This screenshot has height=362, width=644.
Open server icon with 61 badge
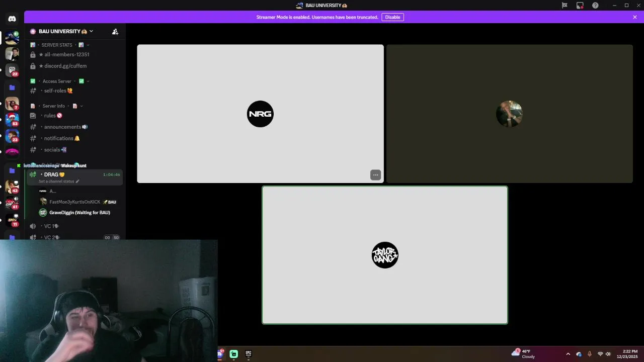[x=12, y=203]
